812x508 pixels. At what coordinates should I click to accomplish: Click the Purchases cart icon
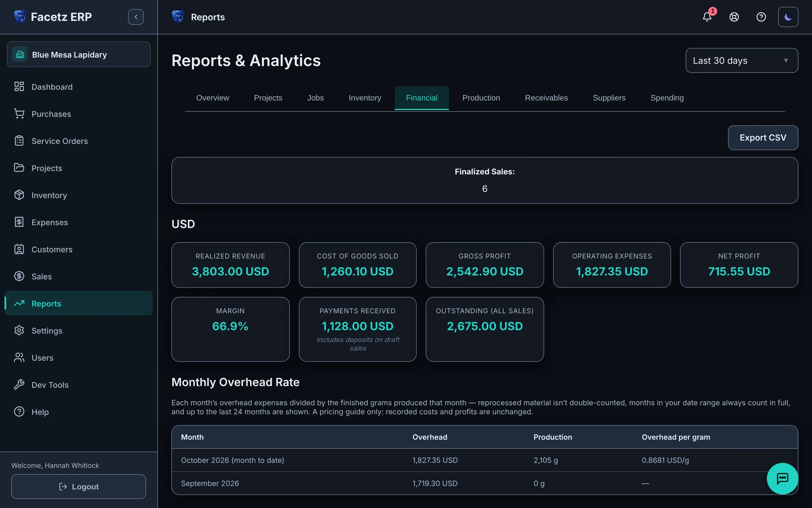(x=19, y=114)
